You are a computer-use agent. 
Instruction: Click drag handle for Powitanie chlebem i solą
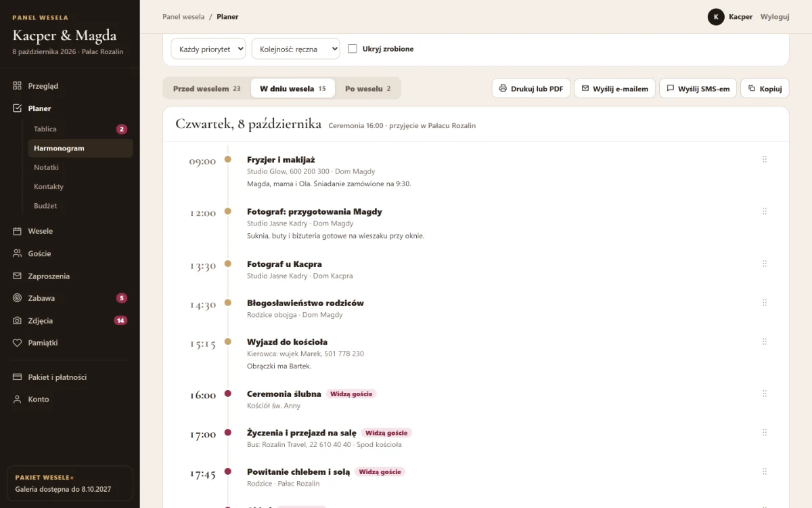click(765, 471)
